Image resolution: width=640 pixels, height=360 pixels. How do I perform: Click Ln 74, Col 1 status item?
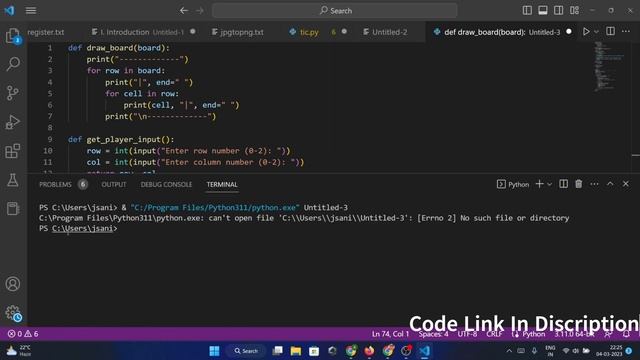390,334
